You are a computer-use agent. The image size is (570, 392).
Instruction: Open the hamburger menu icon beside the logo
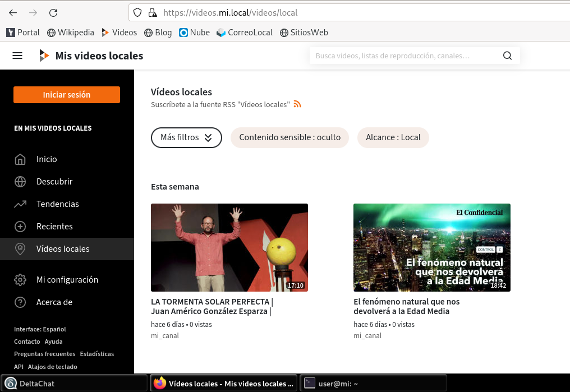point(17,56)
